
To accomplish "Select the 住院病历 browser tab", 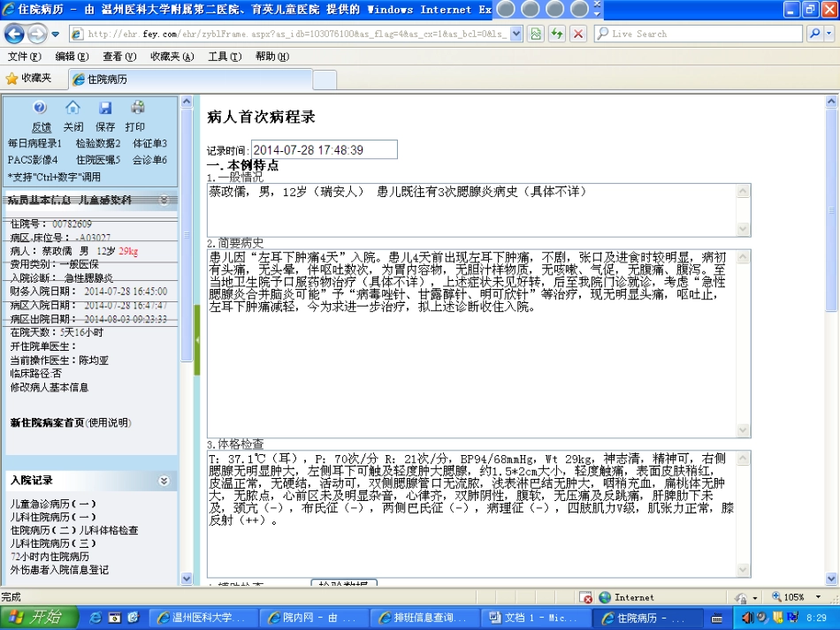I will [190, 80].
